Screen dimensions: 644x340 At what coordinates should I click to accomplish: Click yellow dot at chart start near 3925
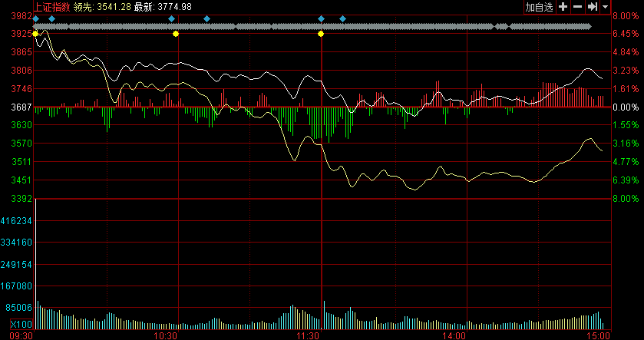pyautogui.click(x=36, y=34)
